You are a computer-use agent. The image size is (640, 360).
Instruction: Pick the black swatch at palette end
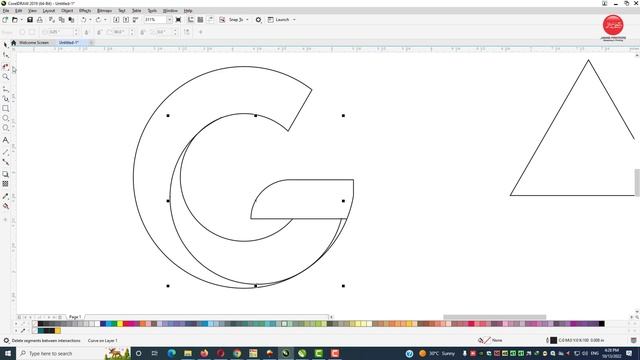point(602,324)
